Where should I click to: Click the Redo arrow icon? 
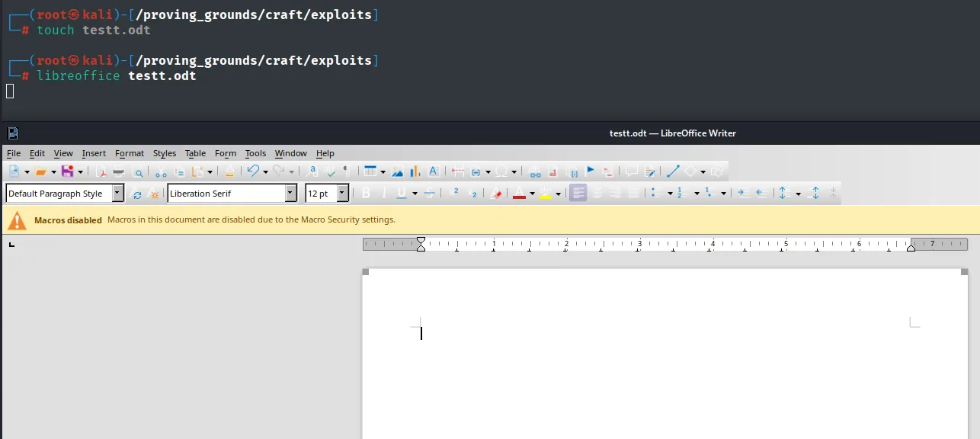click(278, 171)
